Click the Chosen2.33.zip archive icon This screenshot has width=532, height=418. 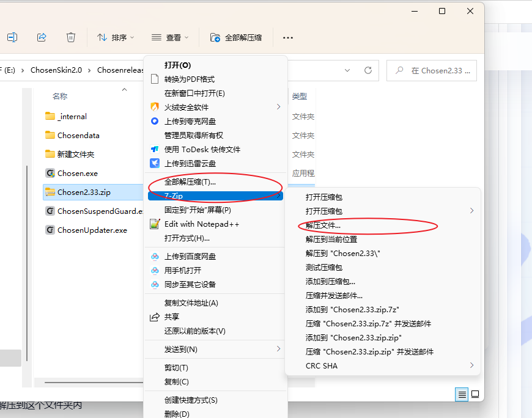tap(50, 193)
